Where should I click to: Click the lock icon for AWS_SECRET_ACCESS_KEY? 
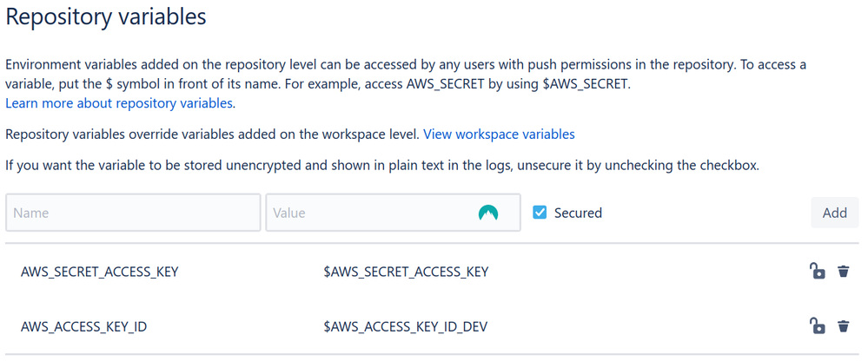817,271
